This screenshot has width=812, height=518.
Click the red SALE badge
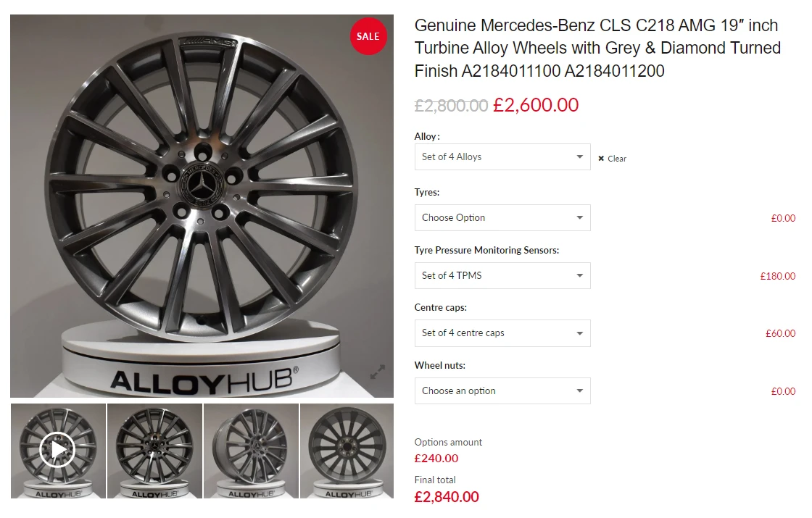tap(368, 35)
